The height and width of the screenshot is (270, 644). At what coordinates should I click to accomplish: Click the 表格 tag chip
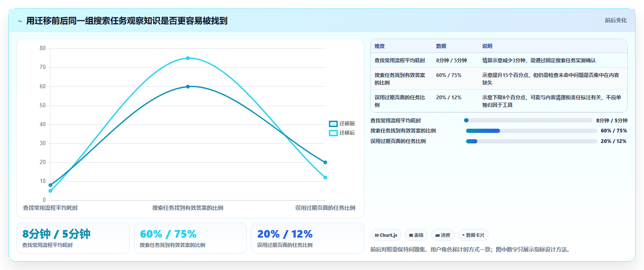point(416,235)
